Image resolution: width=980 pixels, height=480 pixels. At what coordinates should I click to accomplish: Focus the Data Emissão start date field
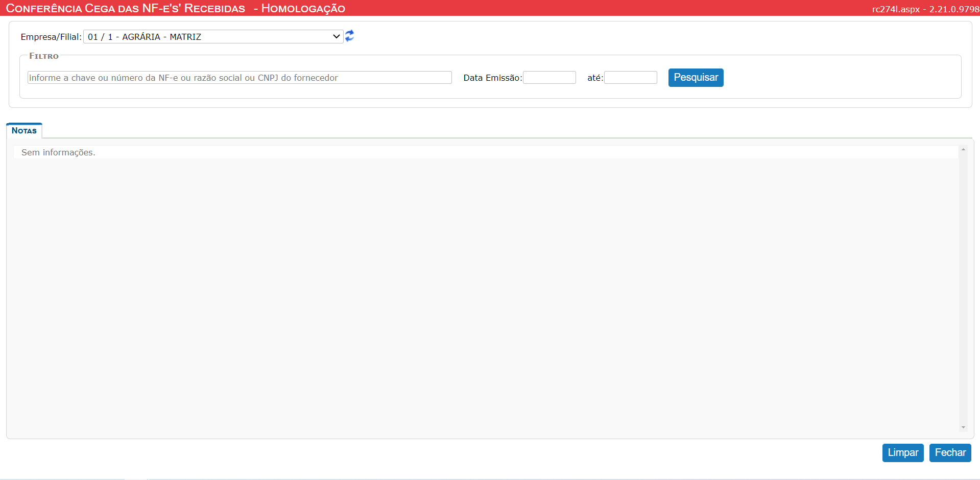(x=549, y=78)
